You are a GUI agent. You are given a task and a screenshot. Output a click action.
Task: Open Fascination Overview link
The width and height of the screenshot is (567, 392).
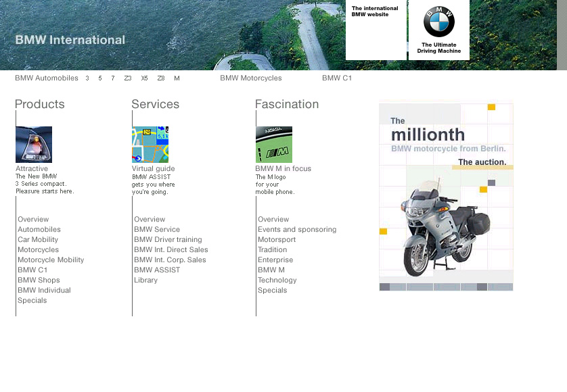click(273, 219)
